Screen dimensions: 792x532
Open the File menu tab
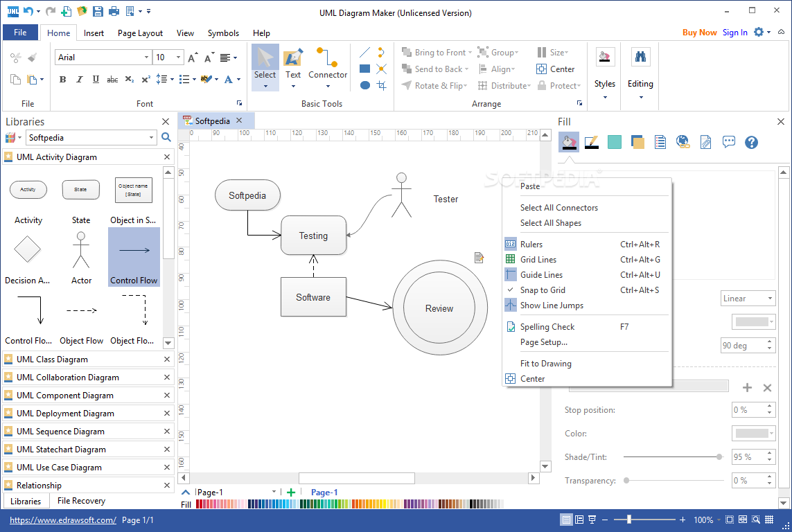point(20,33)
